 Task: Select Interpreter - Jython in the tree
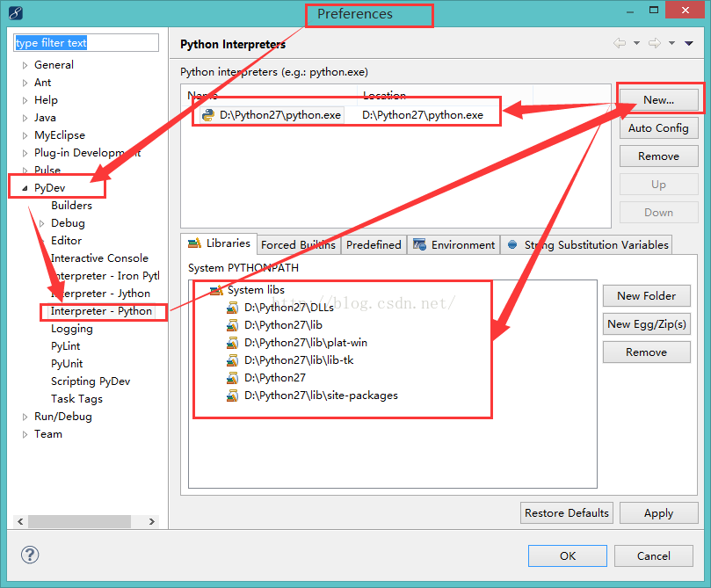[x=101, y=294]
